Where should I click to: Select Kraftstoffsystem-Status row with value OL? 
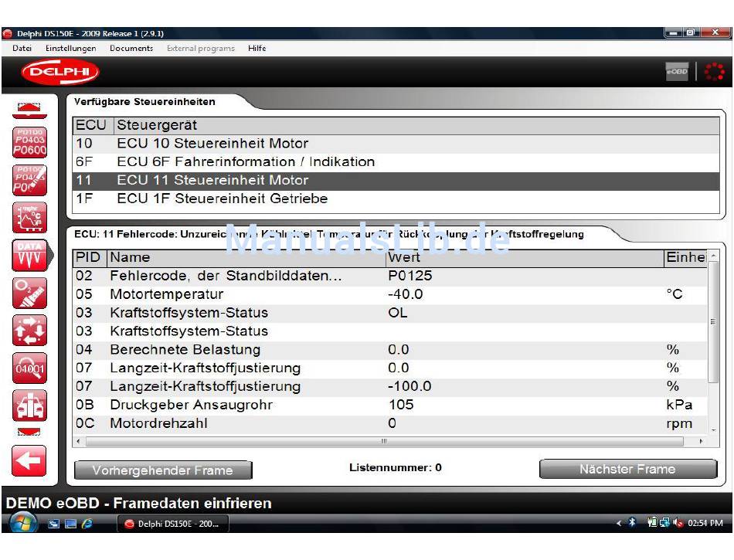pyautogui.click(x=390, y=313)
